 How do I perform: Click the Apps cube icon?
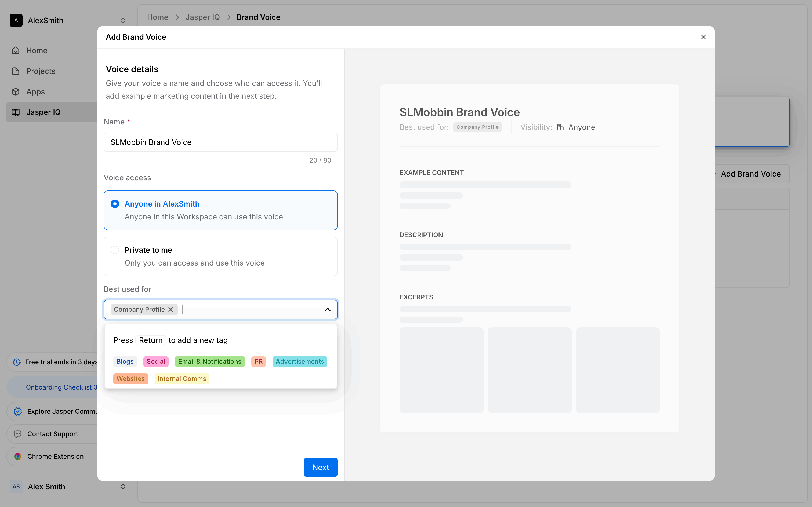click(x=16, y=91)
